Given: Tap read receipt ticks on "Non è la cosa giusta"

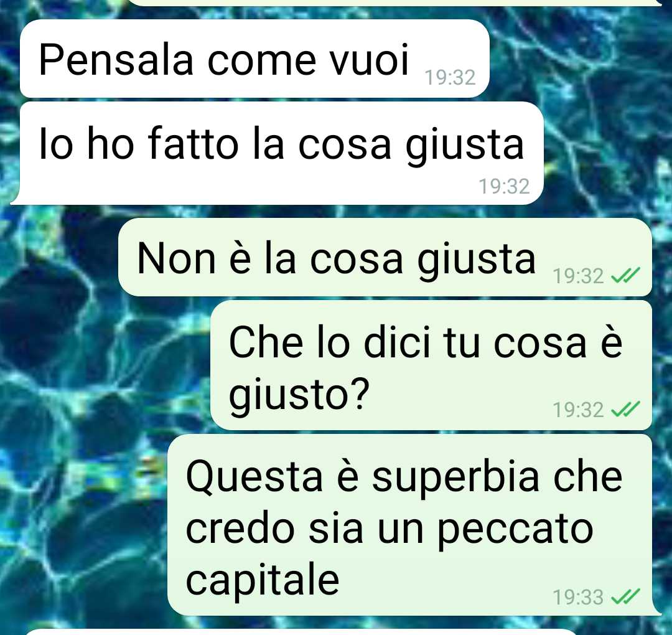Looking at the screenshot, I should point(625,276).
